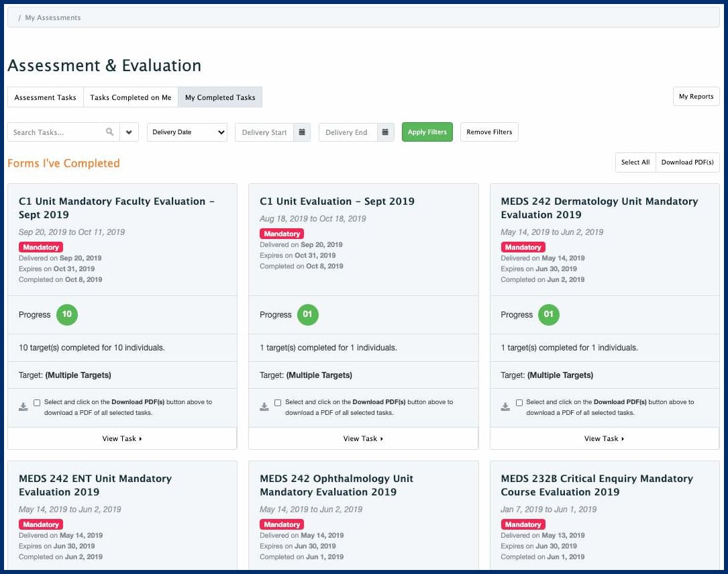Click the Mandatory badge on C1 Unit Evaluation

pos(281,234)
